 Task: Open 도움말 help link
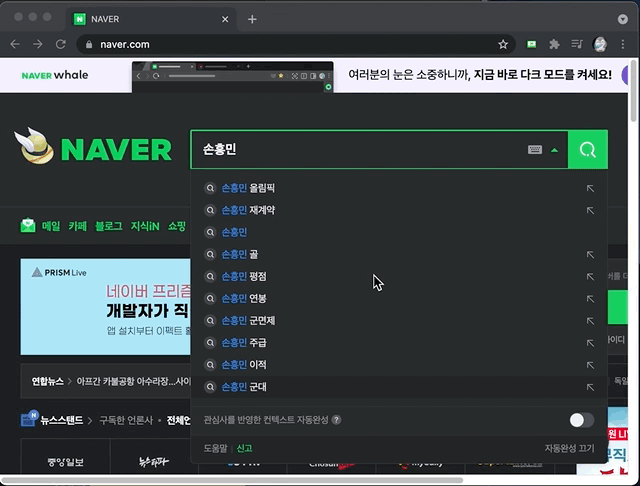(x=215, y=448)
